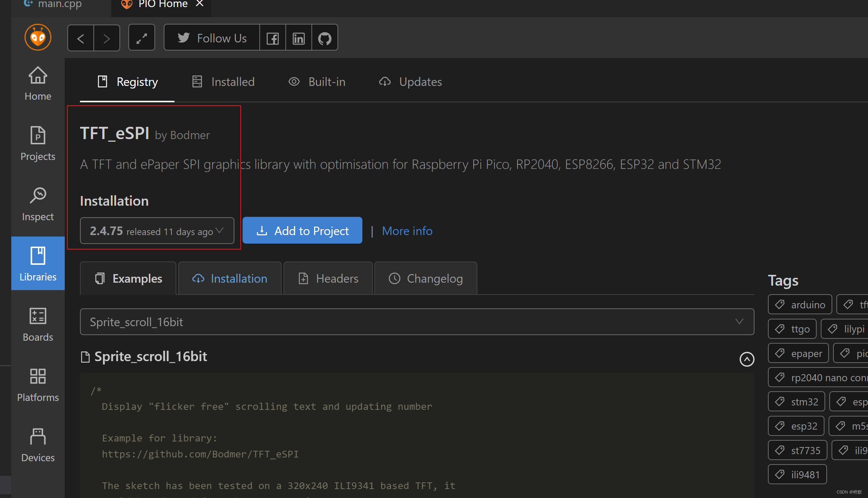Go back with left arrow button

pyautogui.click(x=81, y=38)
